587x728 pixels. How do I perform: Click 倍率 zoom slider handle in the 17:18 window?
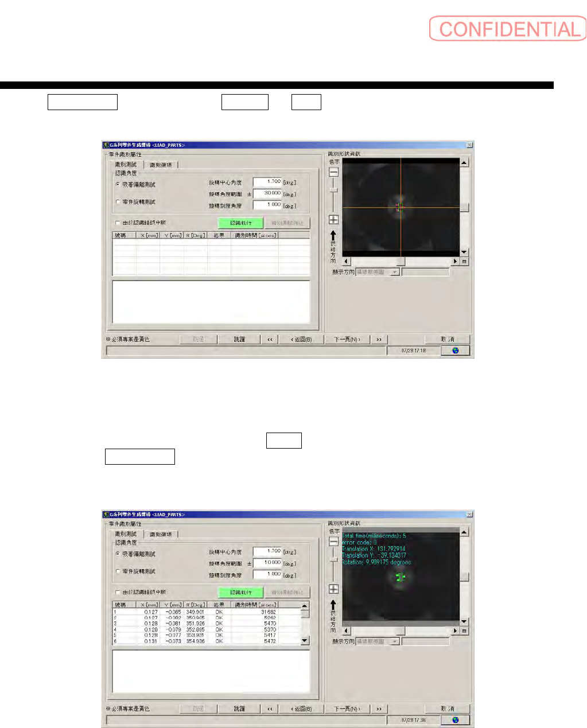(x=334, y=190)
